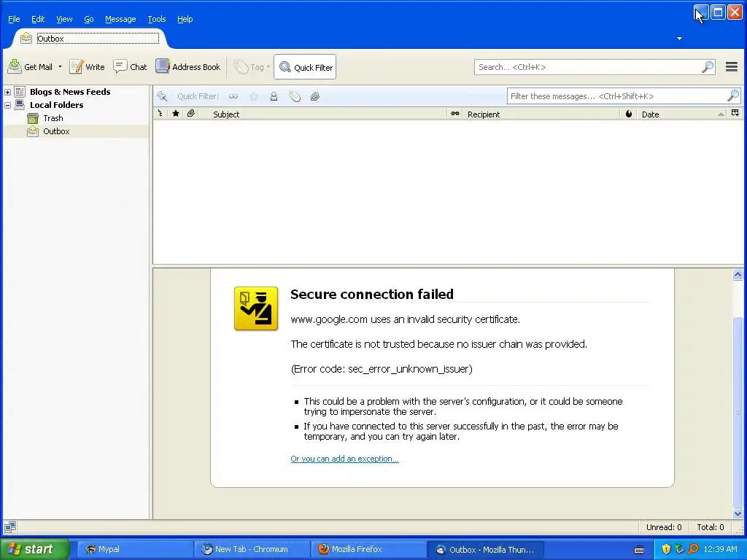Viewport: 747px width, 560px height.
Task: Open the Message menu
Action: pos(120,19)
